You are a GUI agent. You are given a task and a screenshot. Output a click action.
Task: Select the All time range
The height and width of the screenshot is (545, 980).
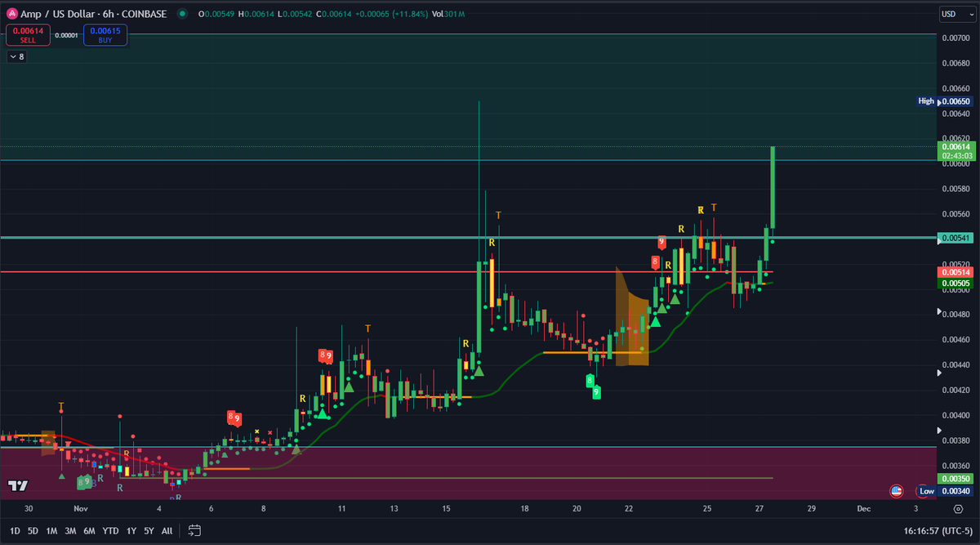[x=167, y=531]
